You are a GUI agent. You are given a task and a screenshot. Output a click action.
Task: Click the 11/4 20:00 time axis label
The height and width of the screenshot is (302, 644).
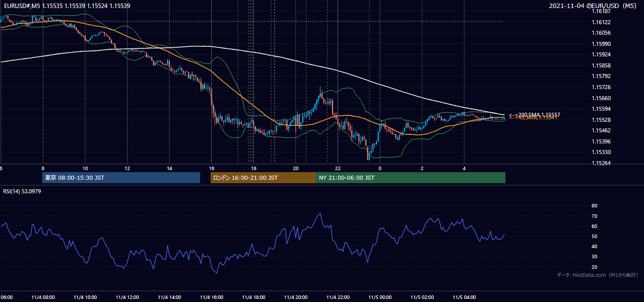[x=295, y=297]
